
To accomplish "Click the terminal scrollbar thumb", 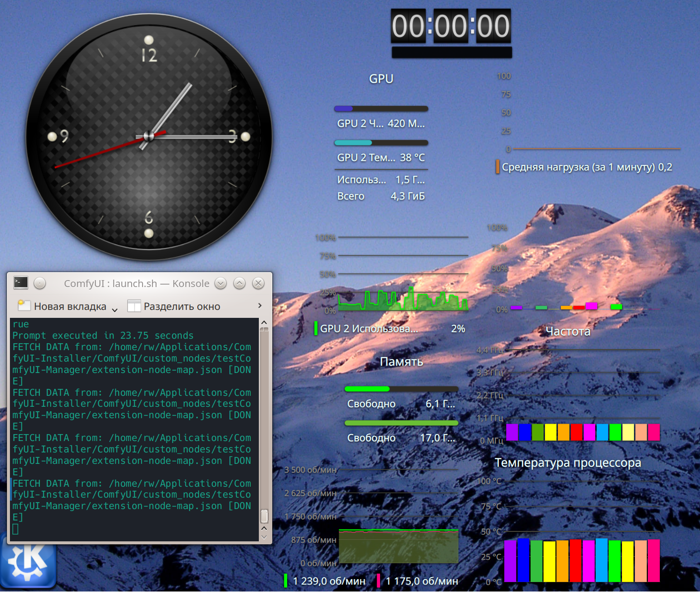I will [x=264, y=516].
